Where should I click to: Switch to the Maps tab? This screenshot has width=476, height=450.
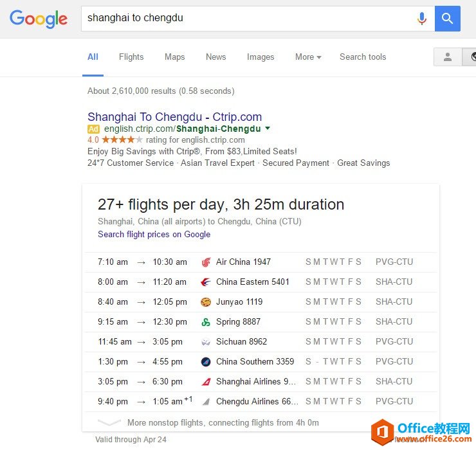tap(174, 57)
